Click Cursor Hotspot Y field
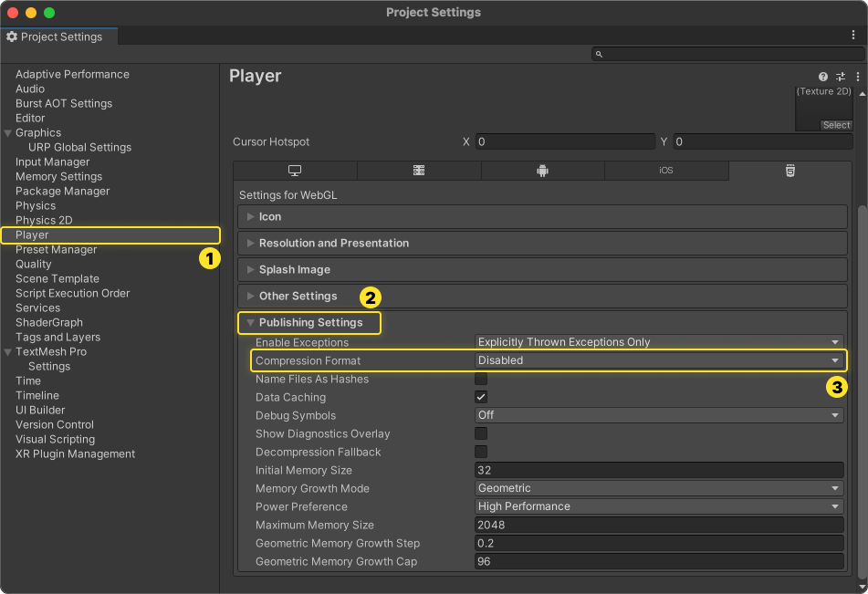868x594 pixels. click(x=763, y=141)
